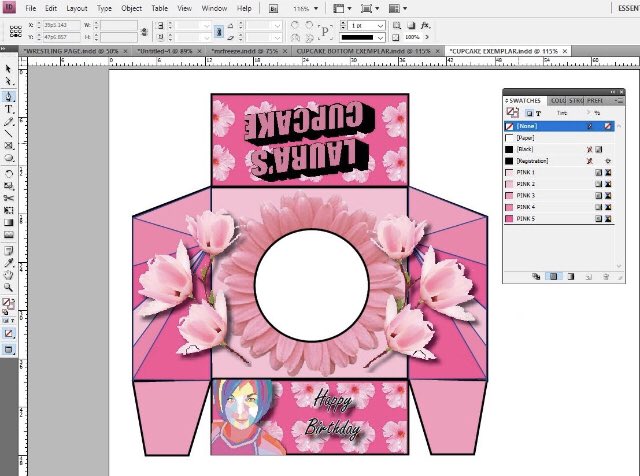
Task: Select the [None] swatch
Action: [559, 126]
